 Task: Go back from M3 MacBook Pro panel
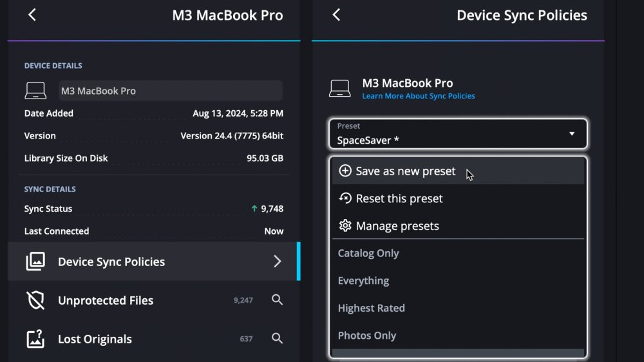[32, 15]
